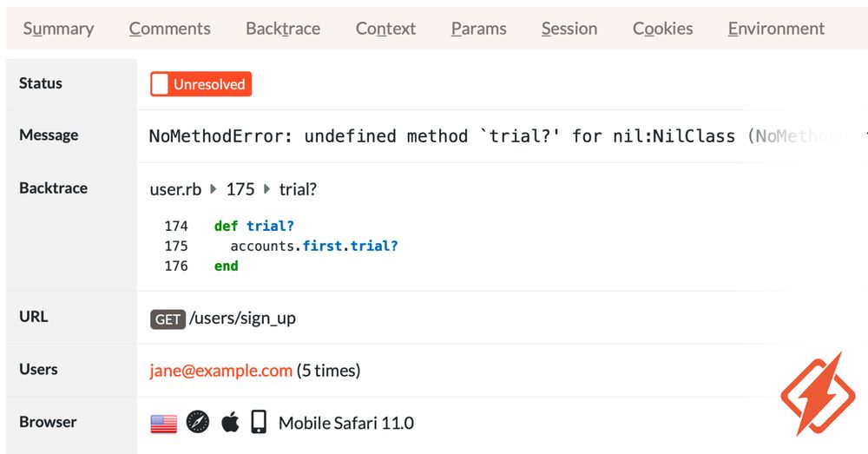Open the Environment tab
868x454 pixels.
point(776,29)
